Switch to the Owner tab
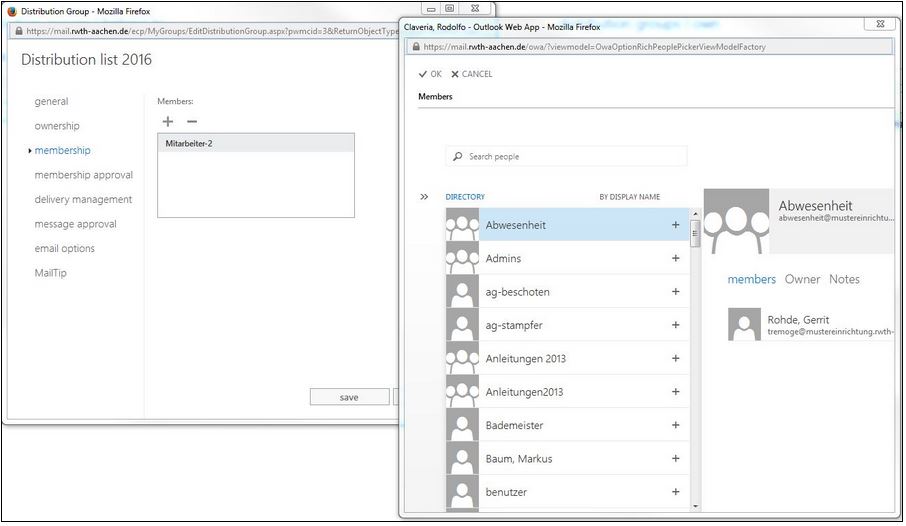The height and width of the screenshot is (526, 906). click(x=802, y=279)
